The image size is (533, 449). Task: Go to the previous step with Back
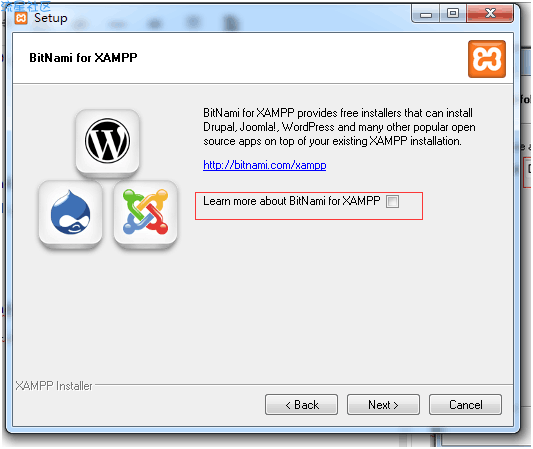coord(302,404)
